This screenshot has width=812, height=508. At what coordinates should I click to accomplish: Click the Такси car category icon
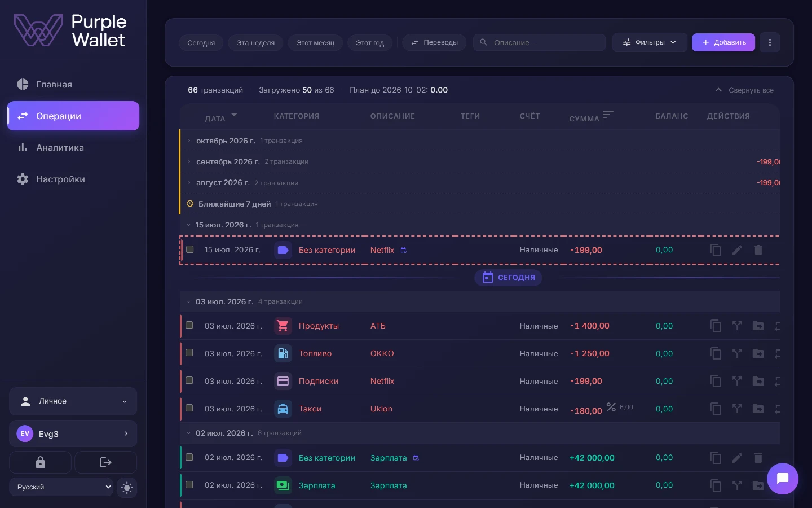tap(283, 409)
